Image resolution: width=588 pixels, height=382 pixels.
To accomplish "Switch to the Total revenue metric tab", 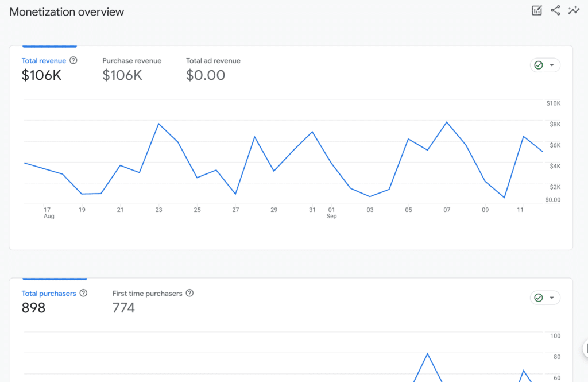I will (44, 60).
